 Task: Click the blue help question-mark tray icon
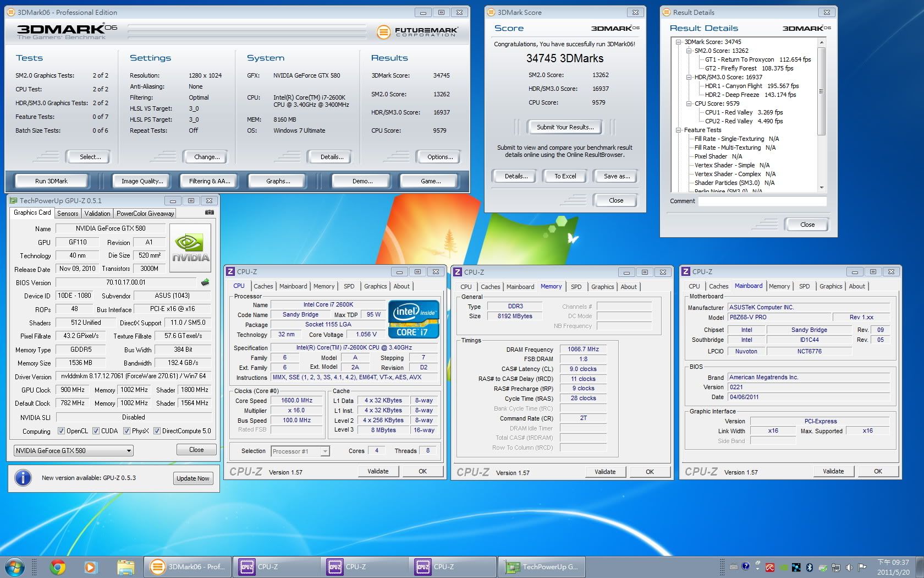coord(745,566)
